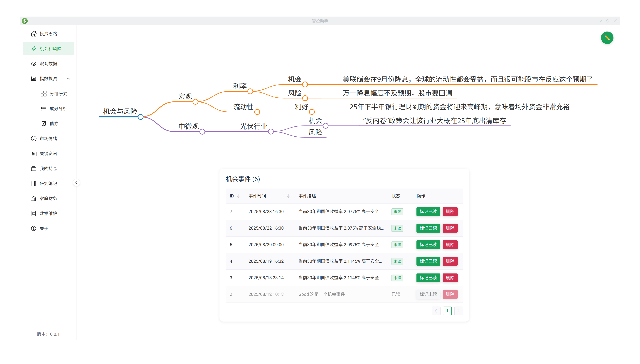Image resolution: width=640 pixels, height=364 pixels.
Task: Toggle event 2 to 标记未读
Action: (428, 294)
